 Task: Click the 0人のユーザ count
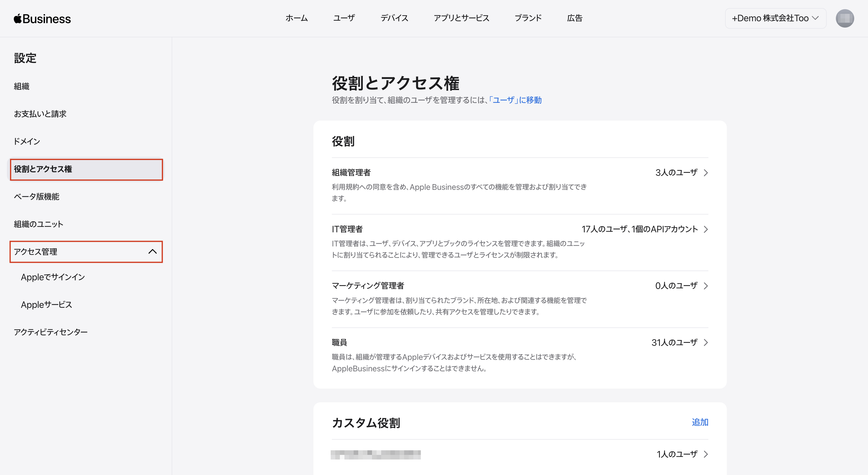(676, 286)
